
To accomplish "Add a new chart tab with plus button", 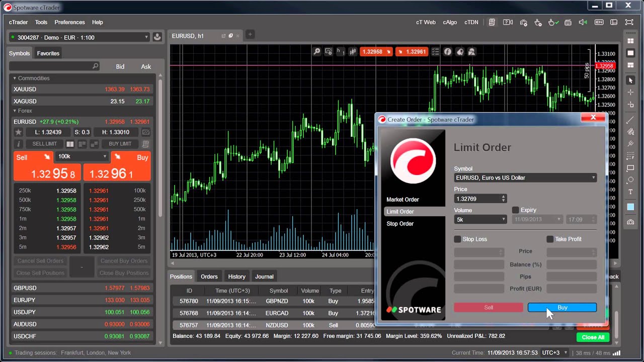I will click(x=250, y=34).
